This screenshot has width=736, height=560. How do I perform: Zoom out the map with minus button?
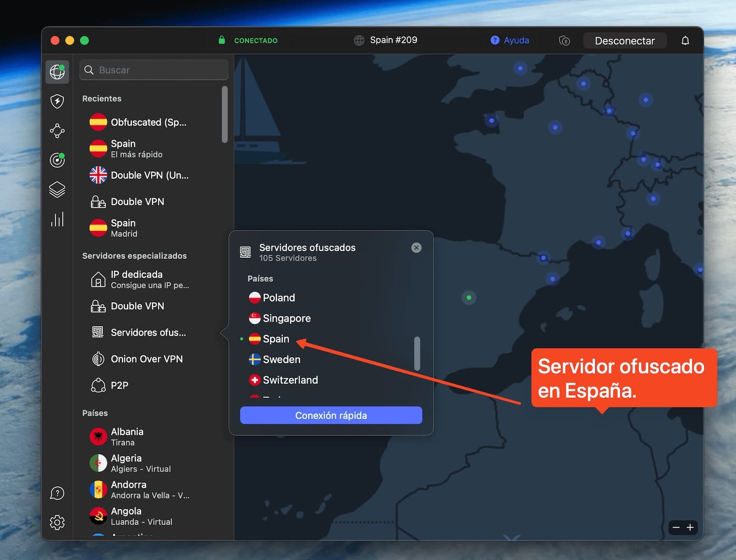click(676, 527)
